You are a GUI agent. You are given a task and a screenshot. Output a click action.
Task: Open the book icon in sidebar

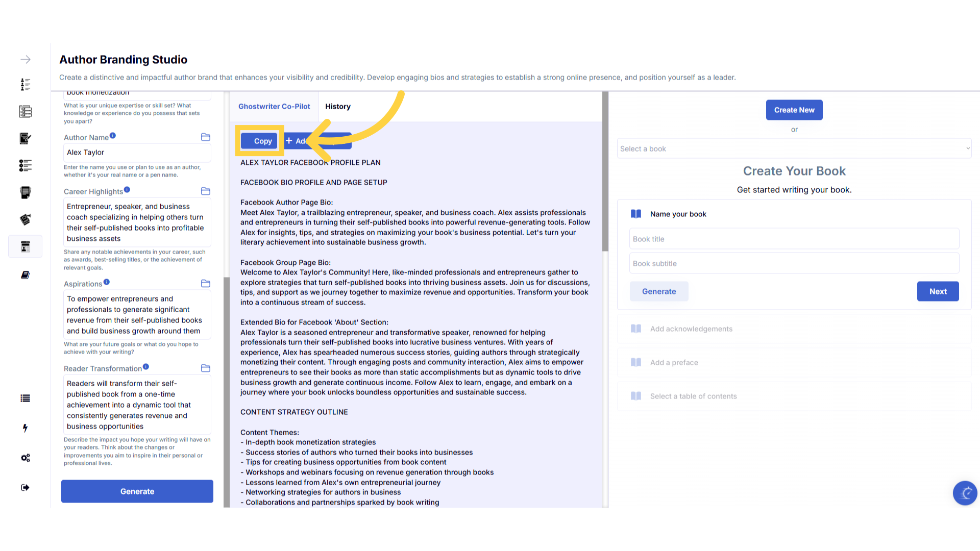(x=25, y=275)
